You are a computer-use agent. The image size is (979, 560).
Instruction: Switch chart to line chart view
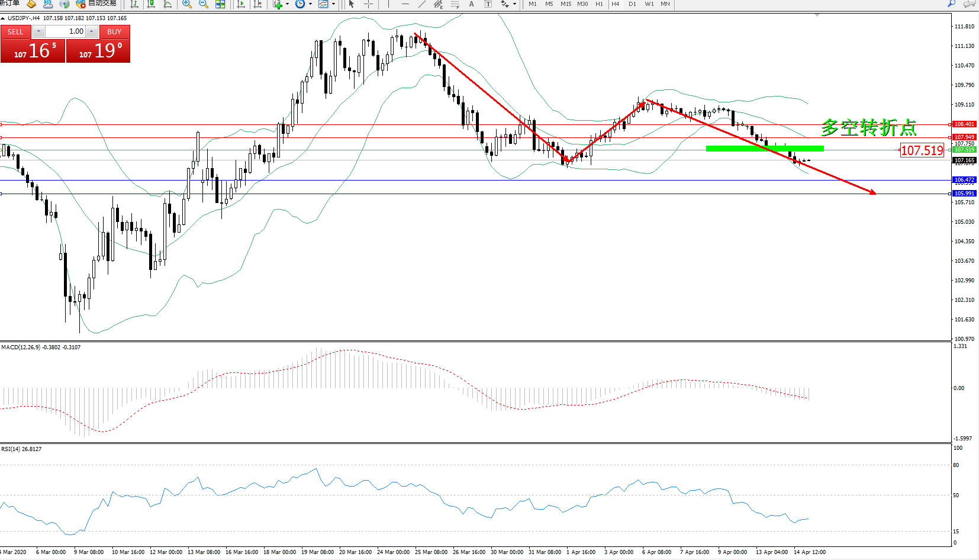point(168,4)
